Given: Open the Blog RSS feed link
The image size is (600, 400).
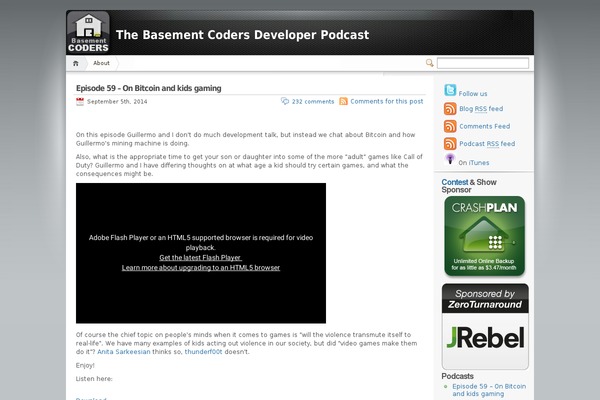Looking at the screenshot, I should click(x=481, y=109).
